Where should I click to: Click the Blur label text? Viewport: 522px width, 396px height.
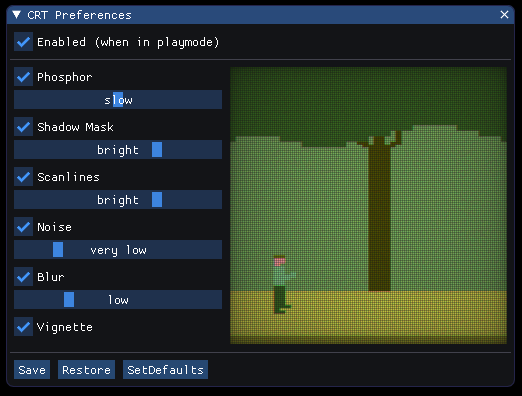click(x=51, y=277)
